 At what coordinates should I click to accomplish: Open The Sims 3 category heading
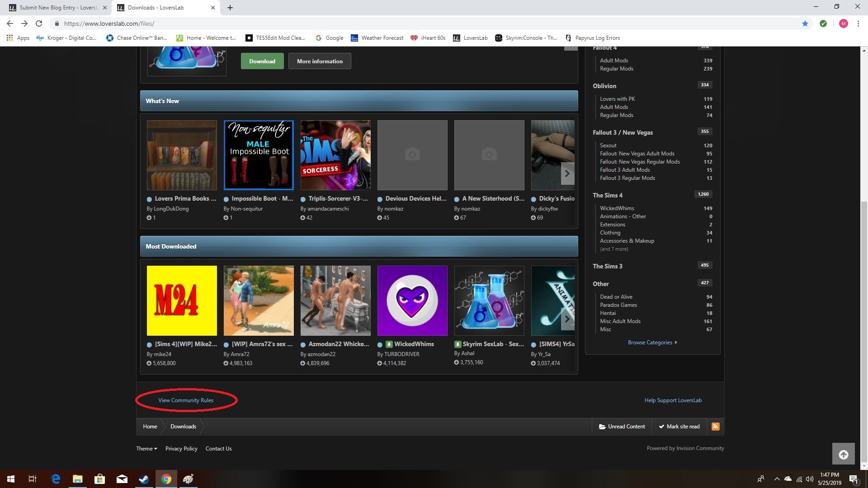[x=608, y=266]
